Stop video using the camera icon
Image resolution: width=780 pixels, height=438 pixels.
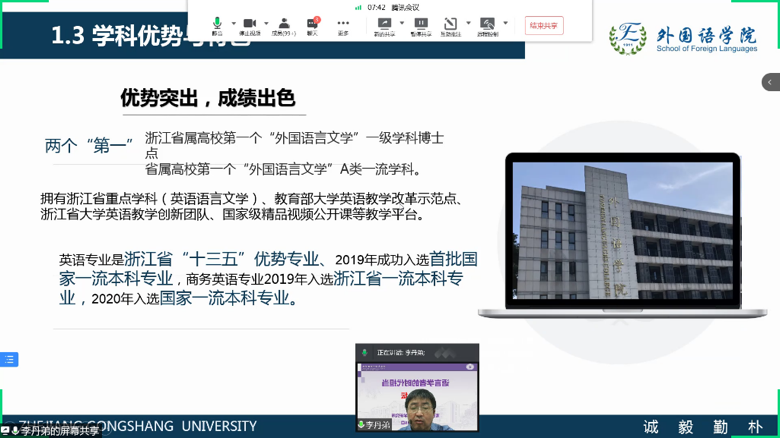coord(250,24)
